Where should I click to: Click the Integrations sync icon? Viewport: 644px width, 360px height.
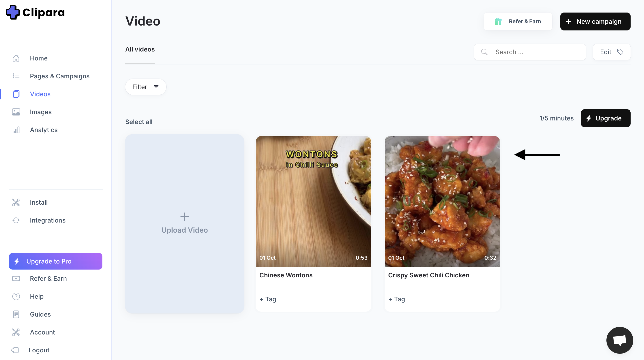pos(16,220)
